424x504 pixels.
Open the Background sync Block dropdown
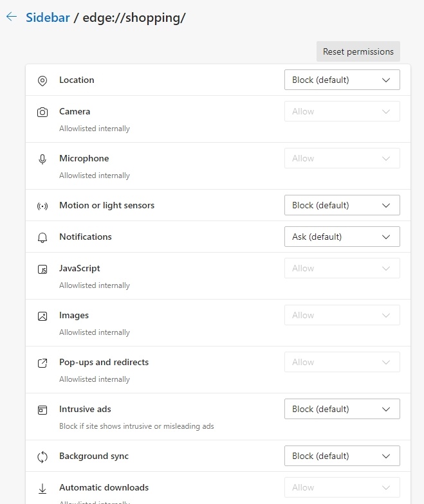[x=342, y=456]
